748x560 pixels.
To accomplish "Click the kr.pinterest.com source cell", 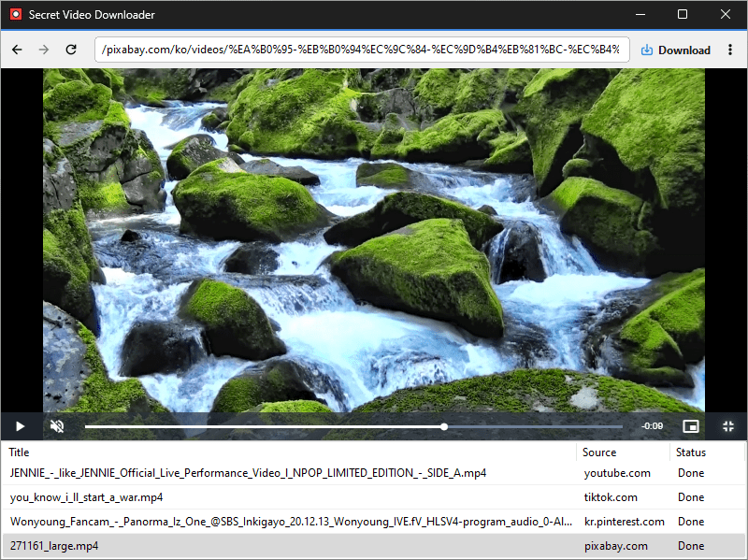I will pos(624,522).
